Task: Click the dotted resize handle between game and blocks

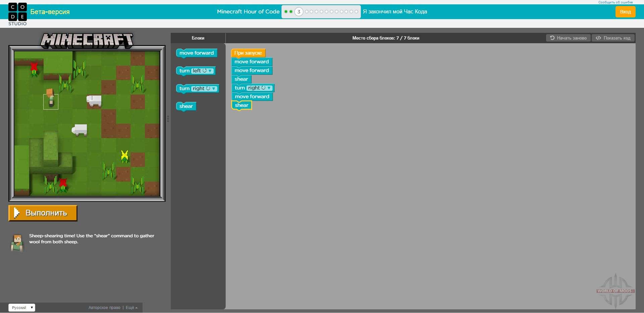Action: tap(168, 119)
